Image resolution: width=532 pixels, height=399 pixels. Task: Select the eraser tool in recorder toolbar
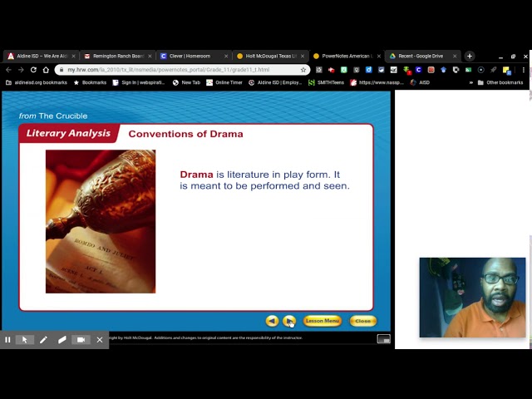(62, 340)
